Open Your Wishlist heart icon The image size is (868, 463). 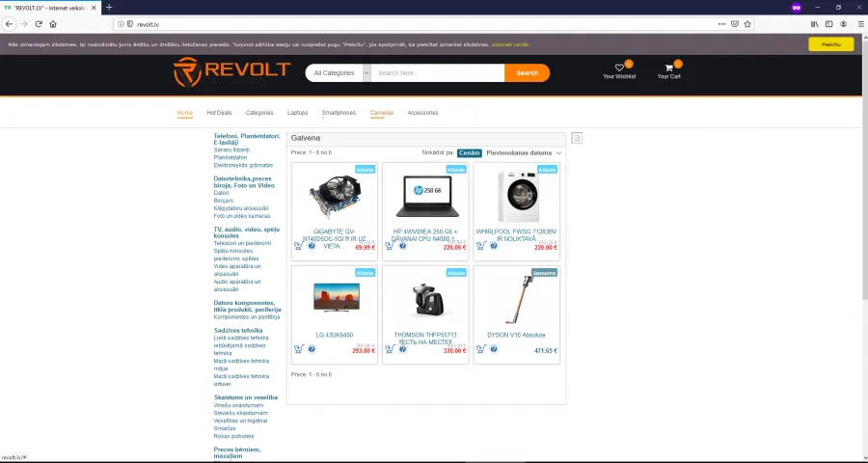pos(619,68)
